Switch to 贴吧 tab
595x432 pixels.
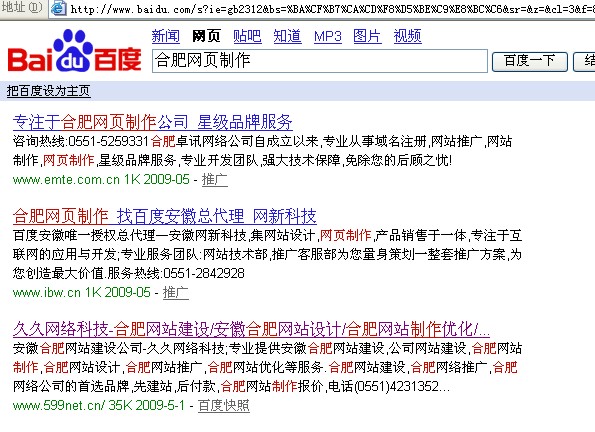tap(247, 36)
